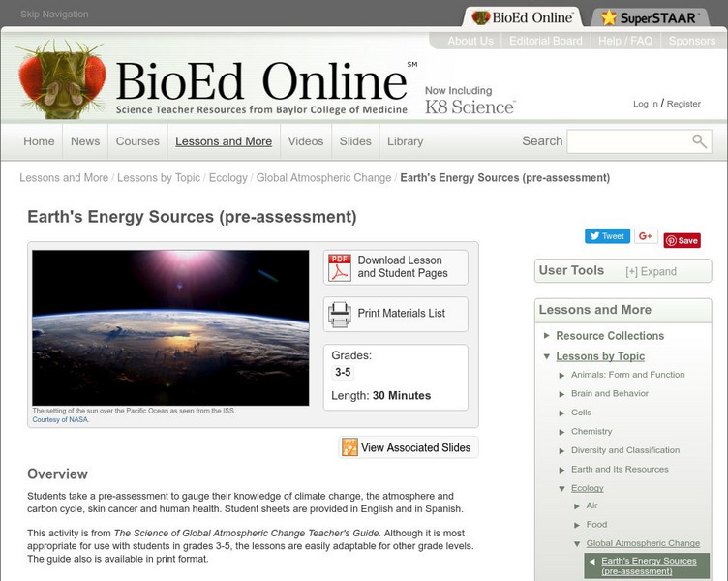
Task: Open Earth and Its Resources topic
Action: [620, 469]
